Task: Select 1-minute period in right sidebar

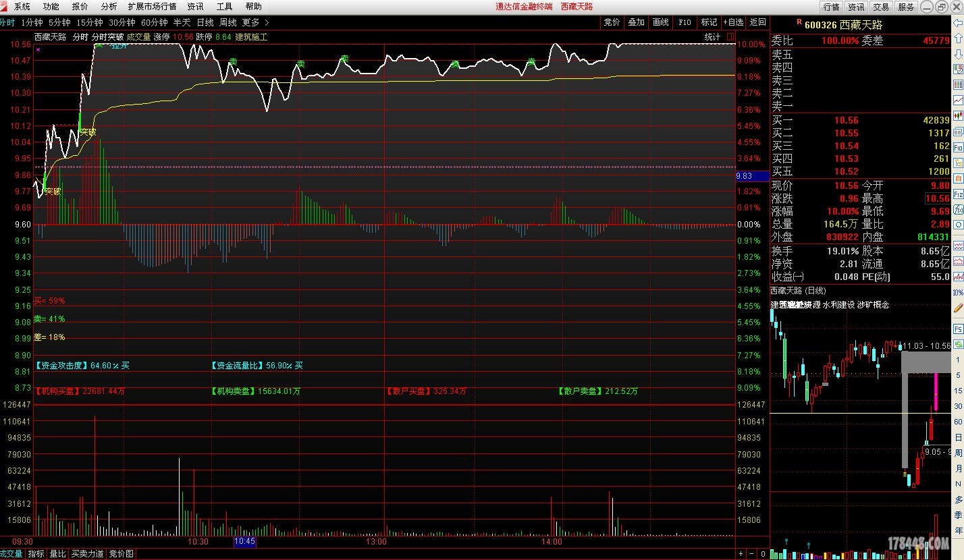Action: [958, 360]
